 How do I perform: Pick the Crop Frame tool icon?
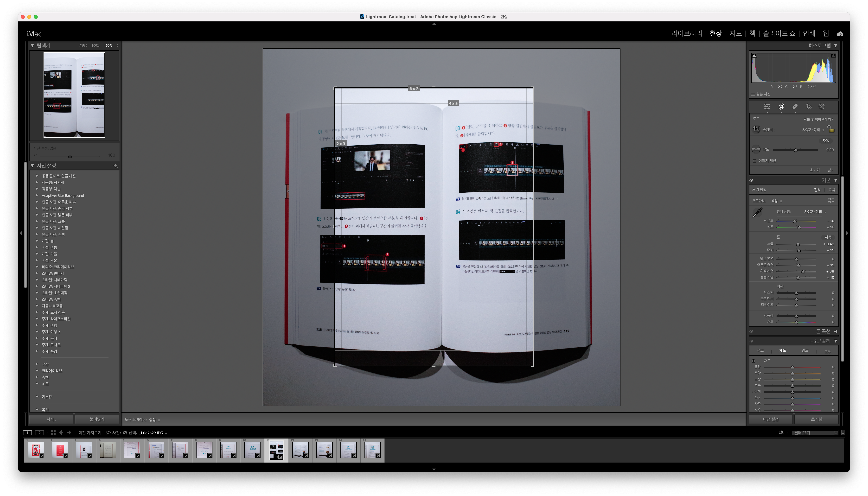(756, 129)
